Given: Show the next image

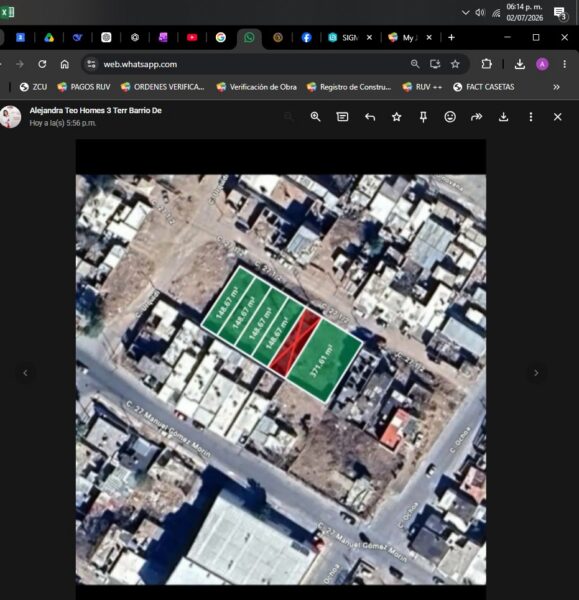Looking at the screenshot, I should point(536,373).
